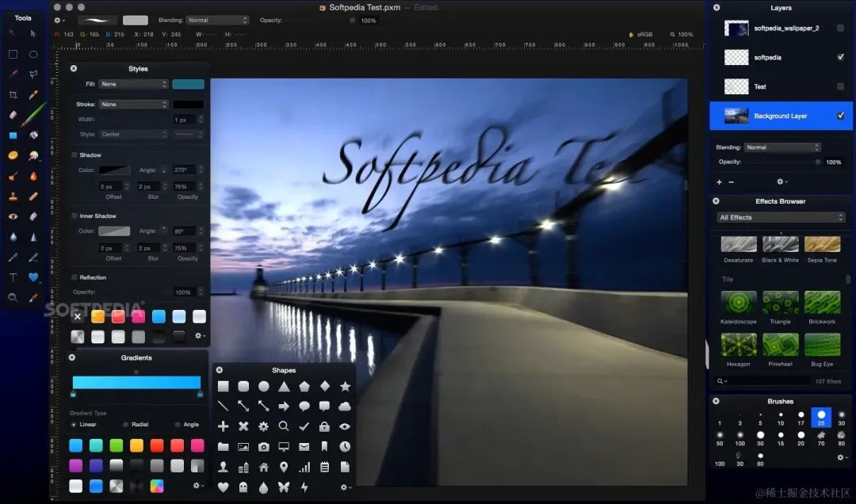Open the Fill type dropdown

tap(133, 84)
